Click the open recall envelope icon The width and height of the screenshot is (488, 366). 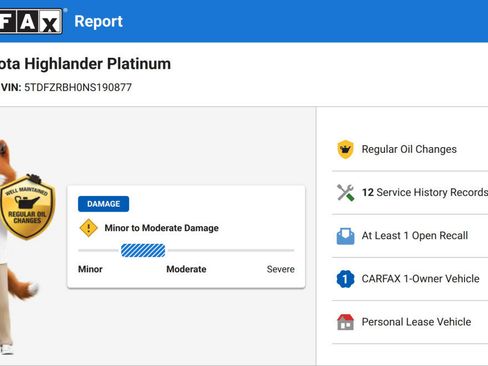(345, 236)
